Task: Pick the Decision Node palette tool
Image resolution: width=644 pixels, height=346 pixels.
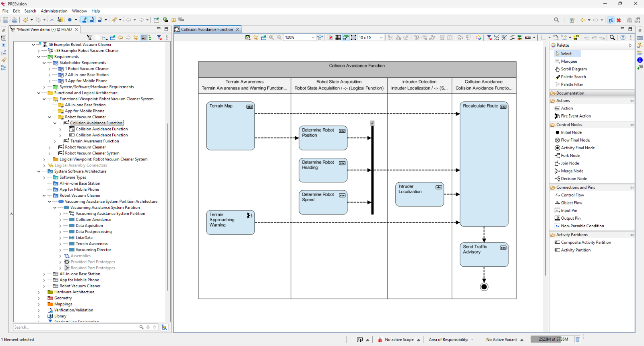Action: pyautogui.click(x=571, y=179)
